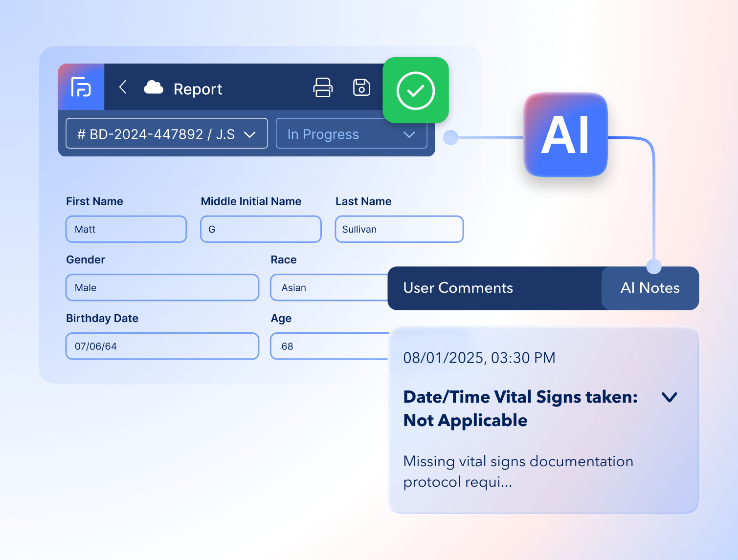This screenshot has width=738, height=560.
Task: Click the Report title text in header
Action: pos(198,89)
